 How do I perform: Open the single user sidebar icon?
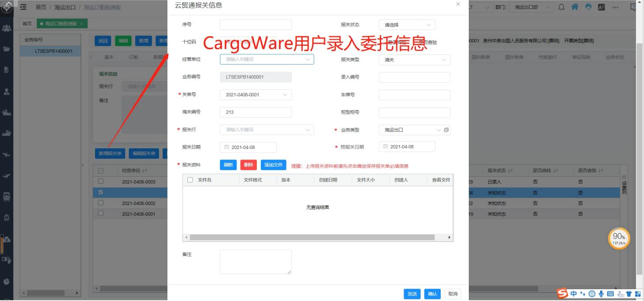[x=6, y=91]
